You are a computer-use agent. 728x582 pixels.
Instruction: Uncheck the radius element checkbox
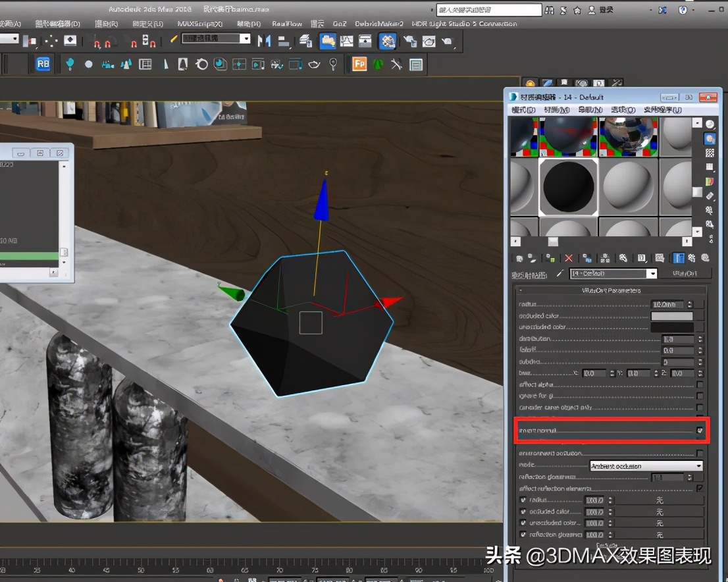523,500
